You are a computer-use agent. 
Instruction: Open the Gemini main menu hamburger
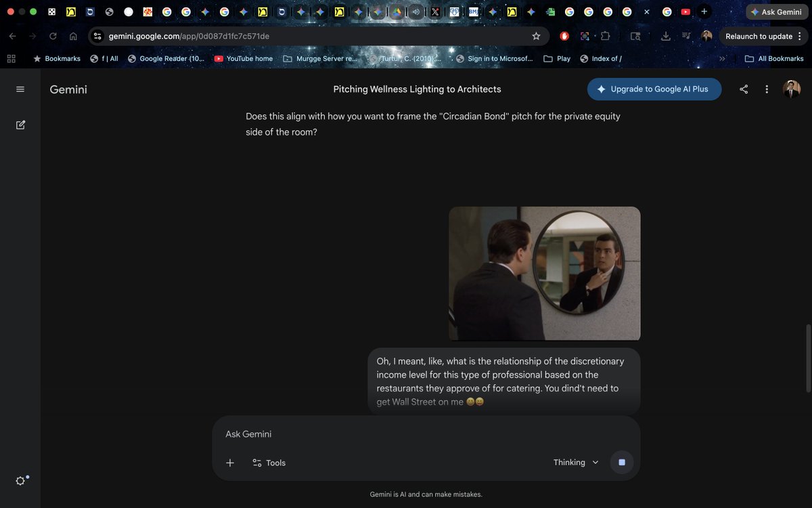[20, 89]
